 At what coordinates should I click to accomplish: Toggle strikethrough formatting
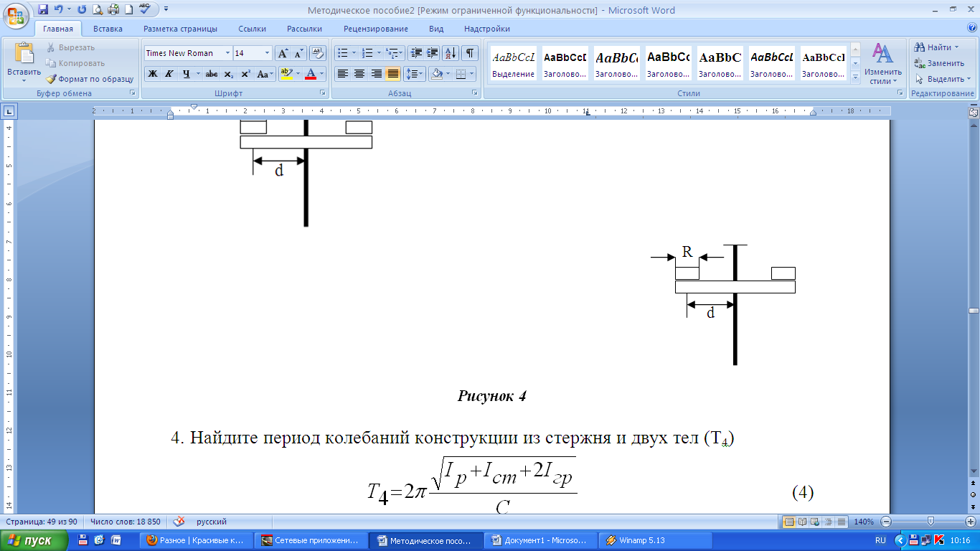[x=212, y=74]
